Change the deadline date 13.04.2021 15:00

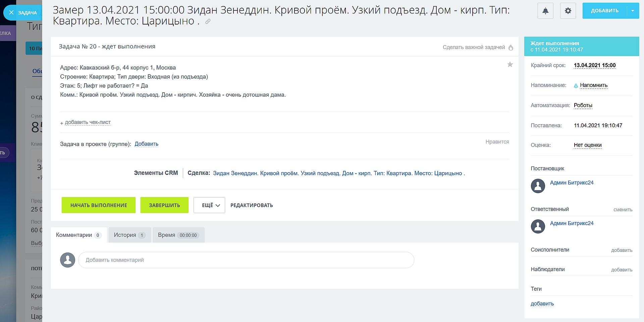(594, 65)
